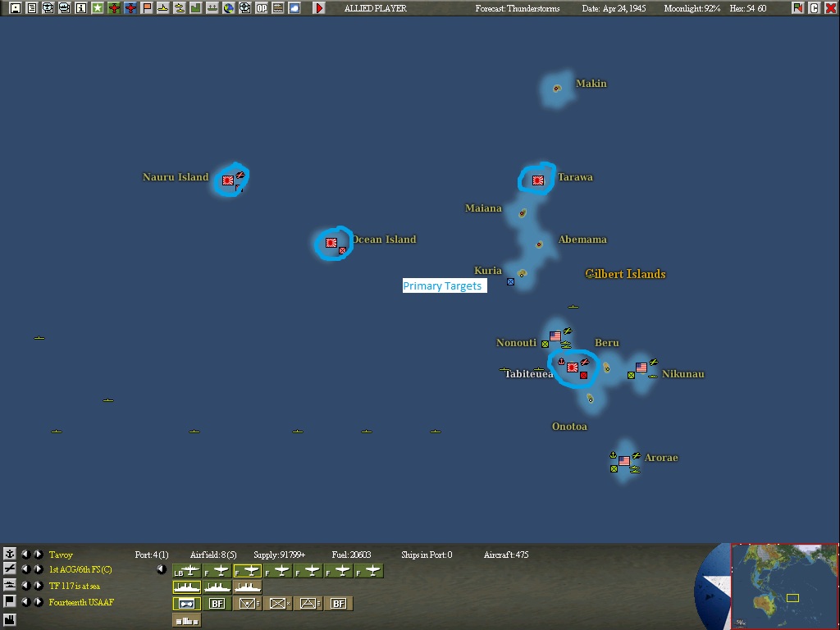Select the US base at Arorae
840x630 pixels.
pos(624,461)
